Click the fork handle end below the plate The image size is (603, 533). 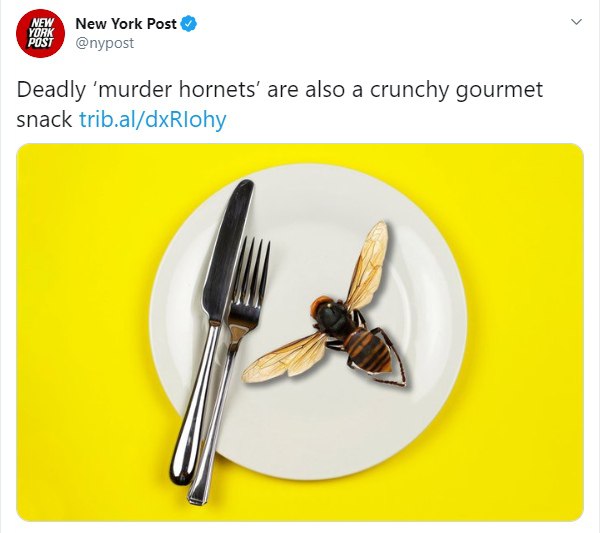[x=198, y=490]
